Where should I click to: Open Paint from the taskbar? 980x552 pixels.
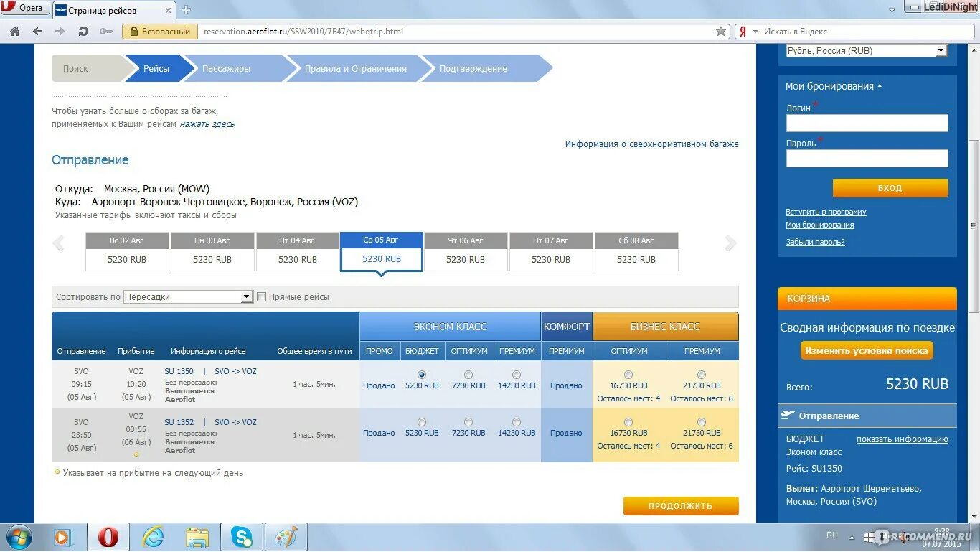tap(286, 537)
